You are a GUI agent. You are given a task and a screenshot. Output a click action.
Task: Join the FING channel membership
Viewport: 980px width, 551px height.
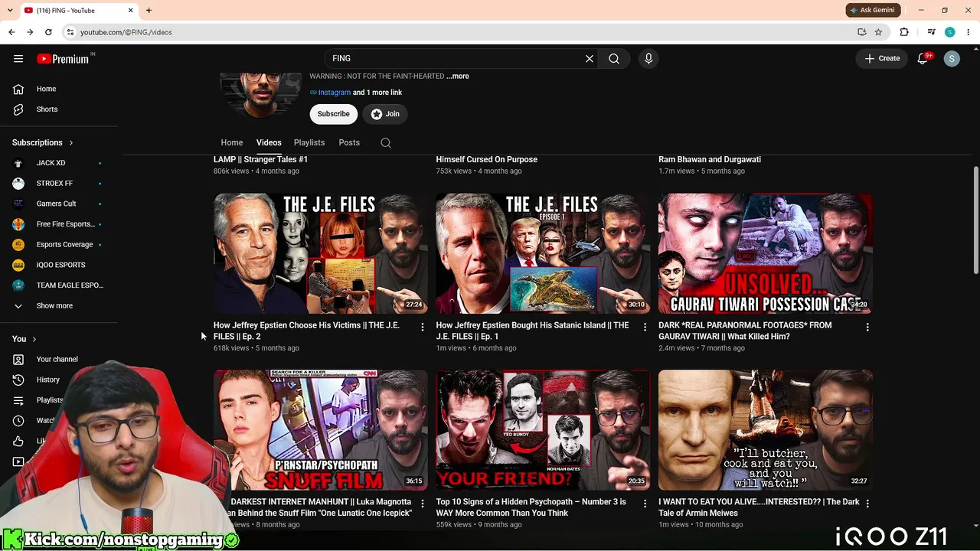[385, 114]
